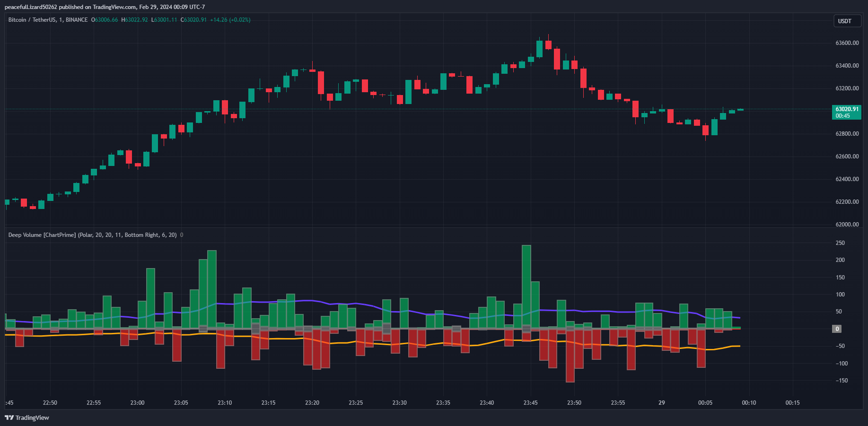Click the 00:05 time axis label
The height and width of the screenshot is (426, 868).
(705, 403)
